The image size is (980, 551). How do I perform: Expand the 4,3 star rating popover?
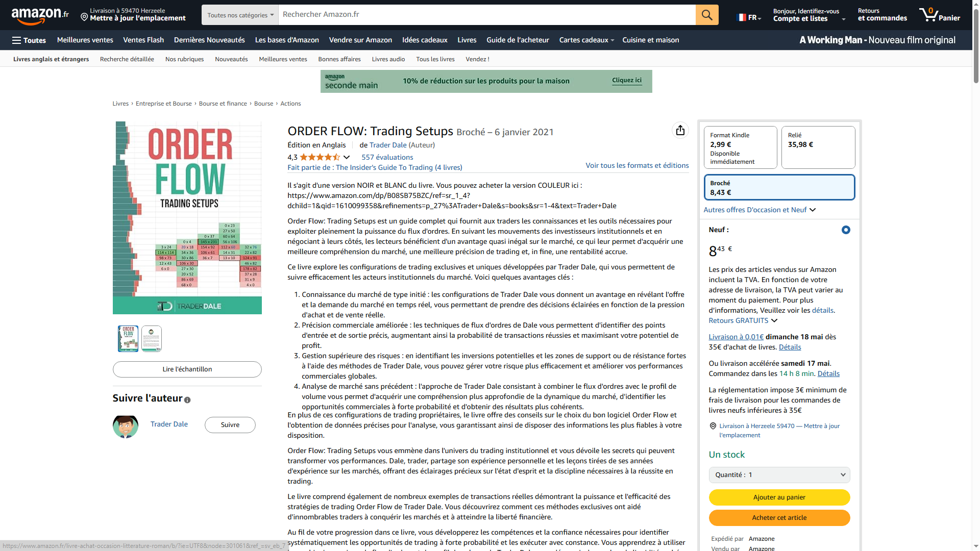click(x=347, y=157)
